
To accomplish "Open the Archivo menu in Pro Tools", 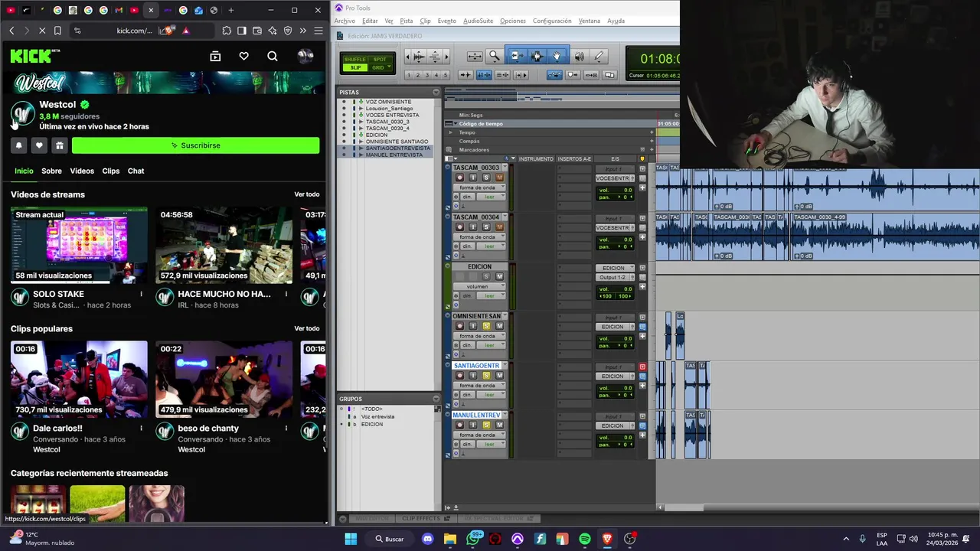I will pos(345,21).
